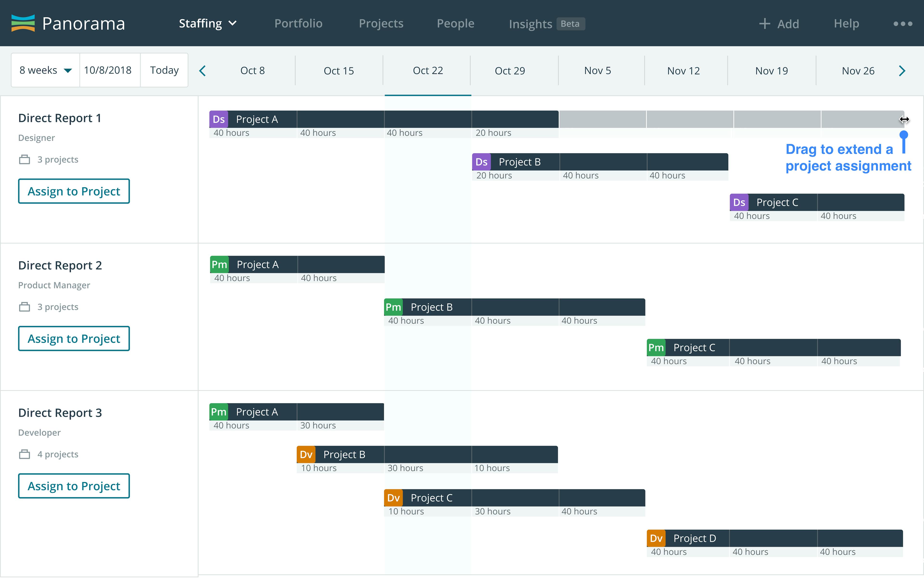Open the Staffing dropdown menu

click(x=208, y=23)
